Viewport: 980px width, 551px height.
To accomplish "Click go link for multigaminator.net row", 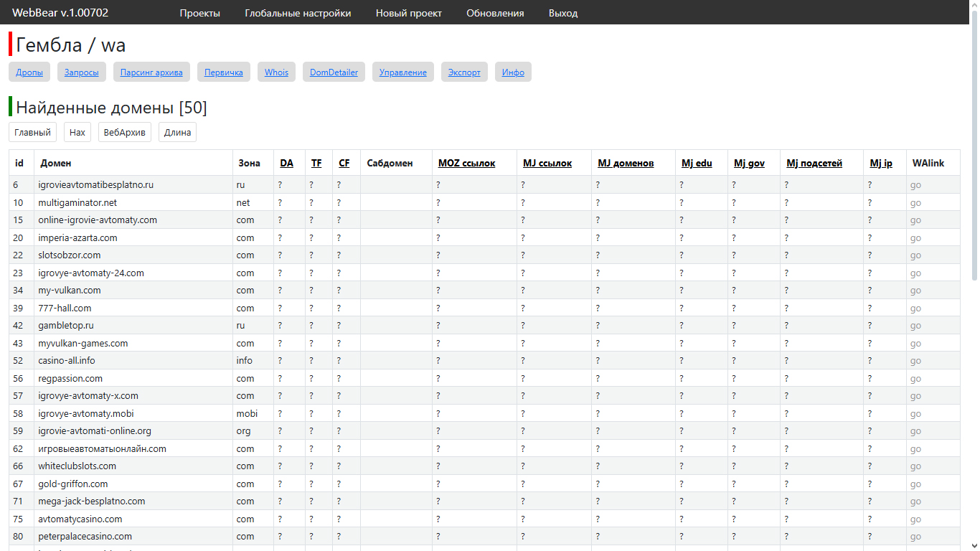I will [915, 203].
